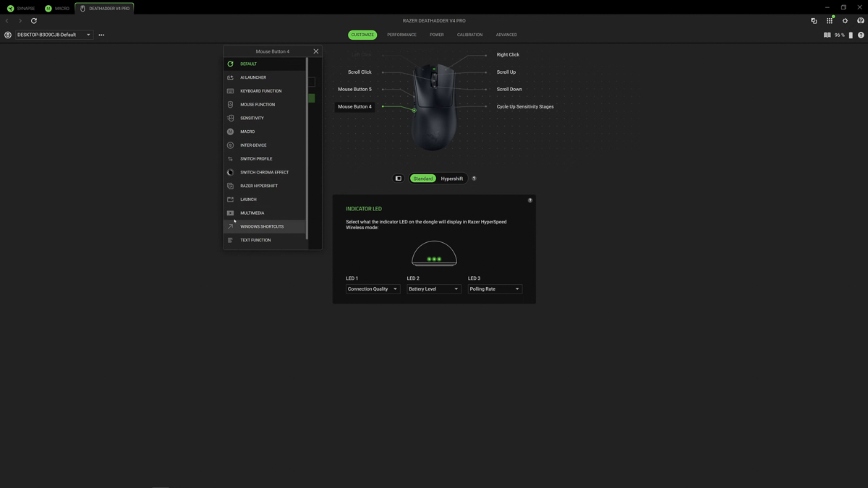Screen dimensions: 868x488
Task: Choose Sensitivity option
Action: (265, 118)
